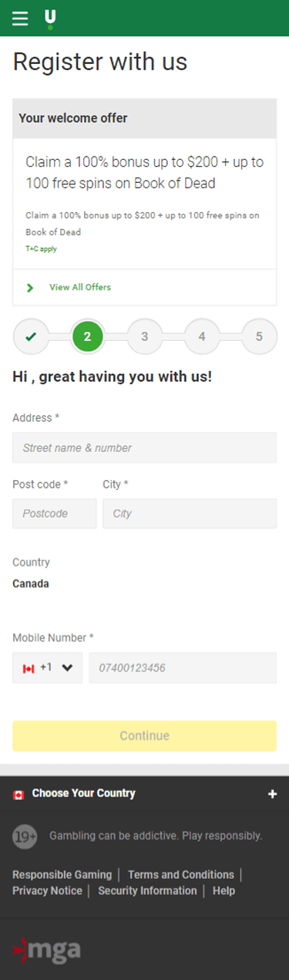Go to registration step 3
289x980 pixels.
(145, 336)
